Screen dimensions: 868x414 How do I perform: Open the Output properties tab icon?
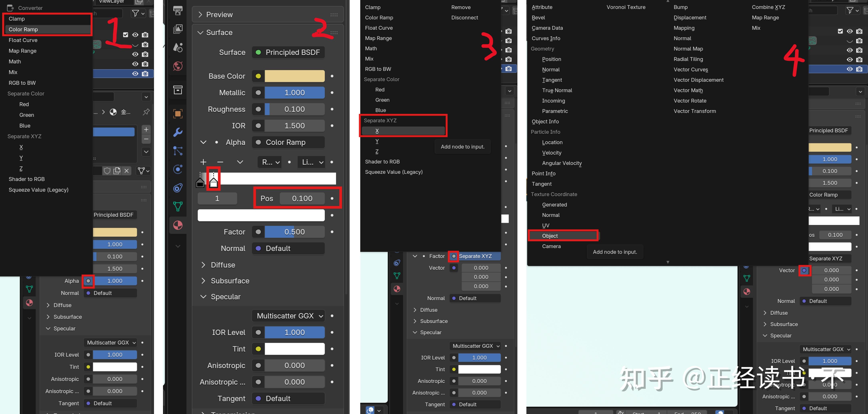pos(178,10)
